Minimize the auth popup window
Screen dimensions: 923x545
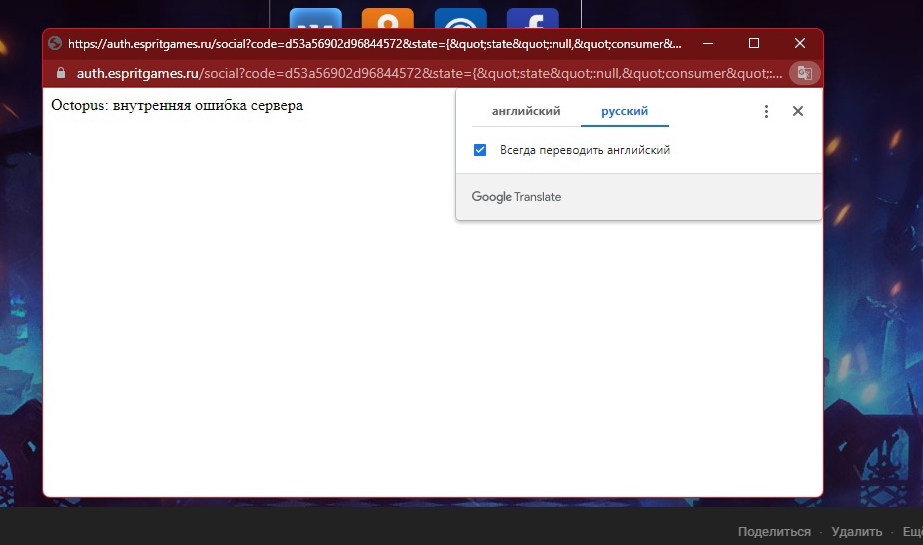click(708, 44)
